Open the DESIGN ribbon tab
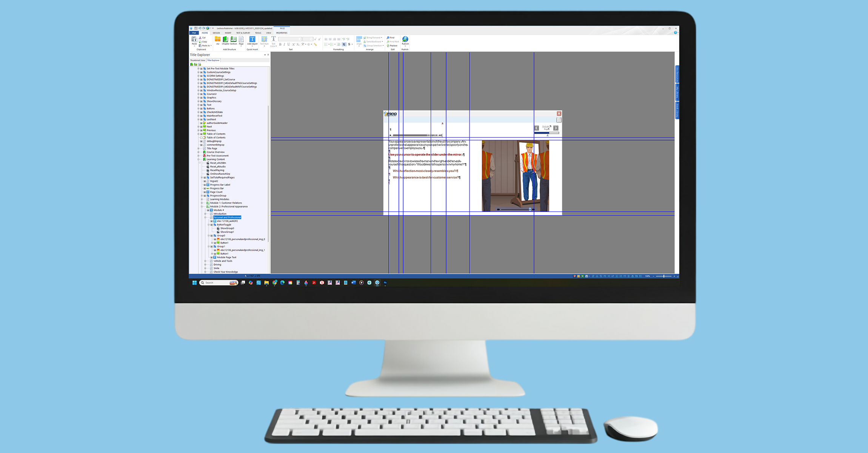Screen dimensions: 868x453 coord(216,33)
